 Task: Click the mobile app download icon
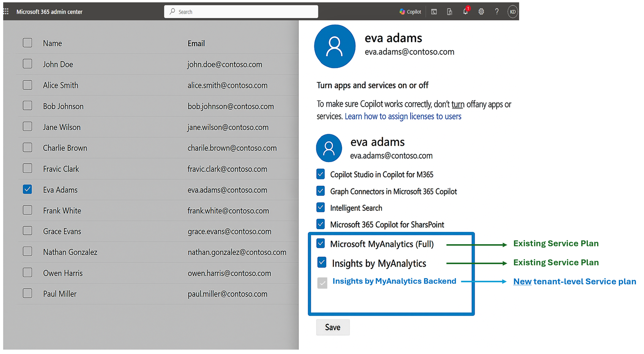point(450,12)
